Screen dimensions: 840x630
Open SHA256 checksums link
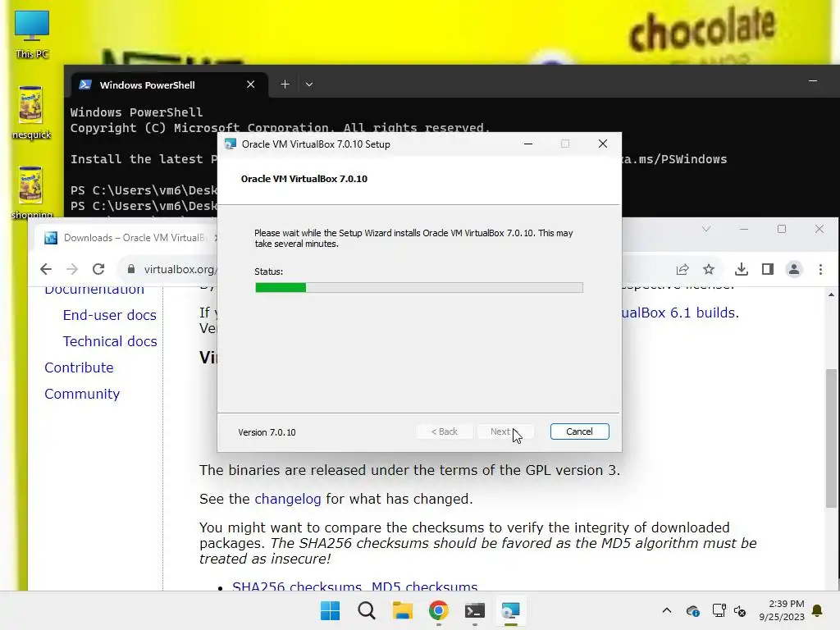(x=297, y=586)
